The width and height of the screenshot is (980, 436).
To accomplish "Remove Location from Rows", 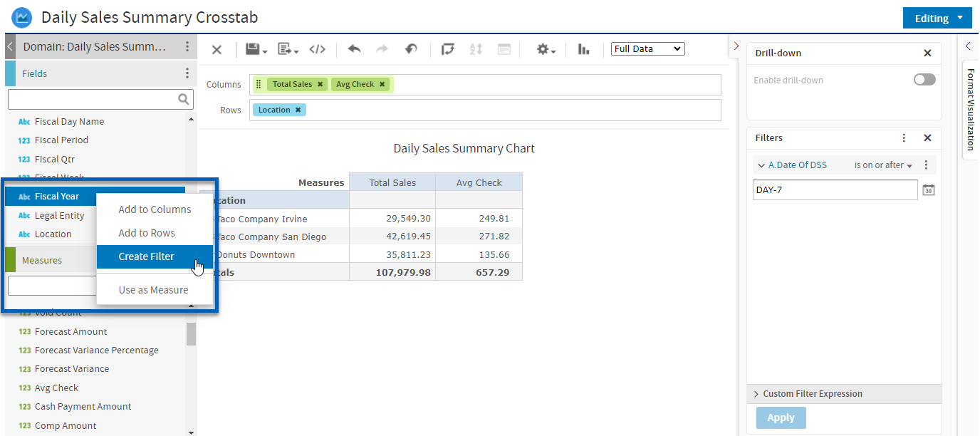I will click(x=298, y=110).
